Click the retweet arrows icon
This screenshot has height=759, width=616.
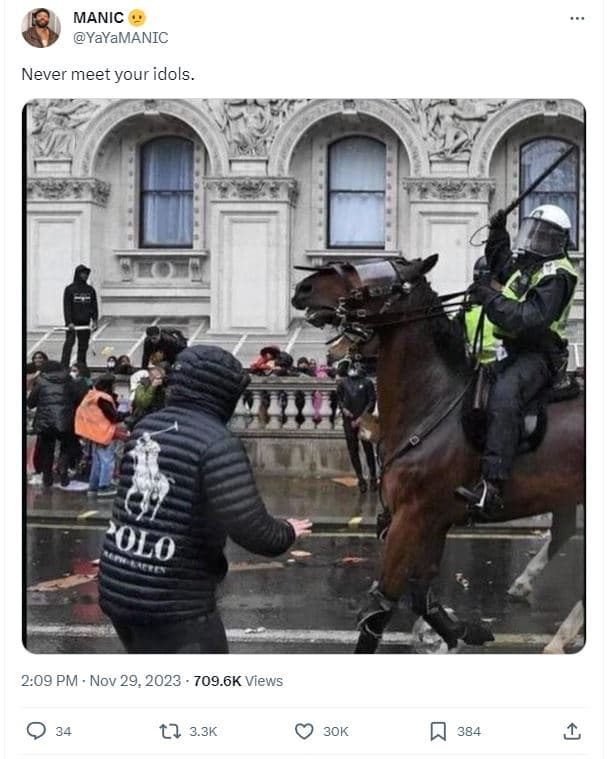click(170, 731)
